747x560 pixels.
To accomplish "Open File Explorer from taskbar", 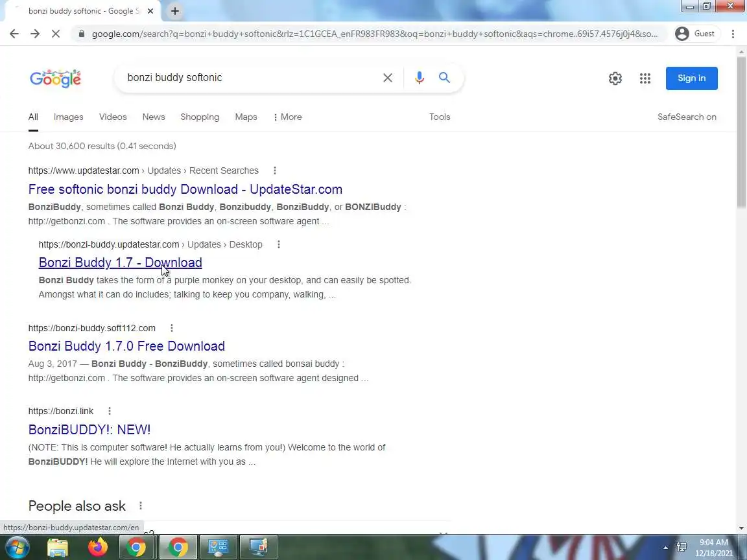I will tap(58, 548).
